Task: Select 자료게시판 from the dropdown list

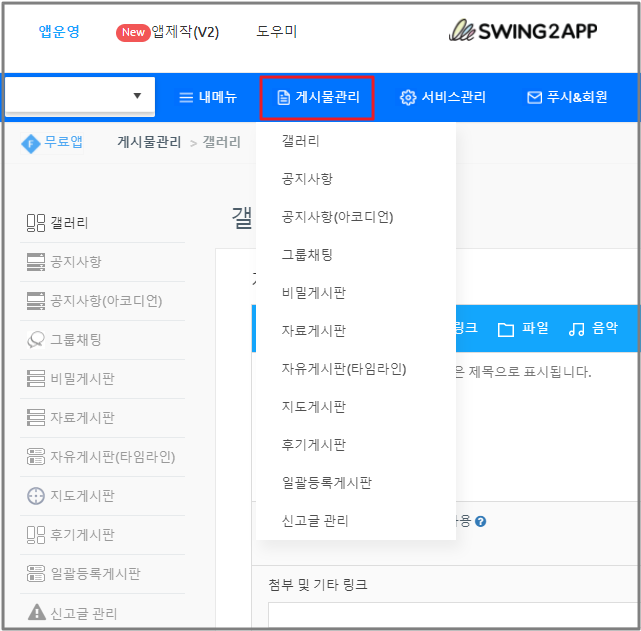Action: coord(314,331)
